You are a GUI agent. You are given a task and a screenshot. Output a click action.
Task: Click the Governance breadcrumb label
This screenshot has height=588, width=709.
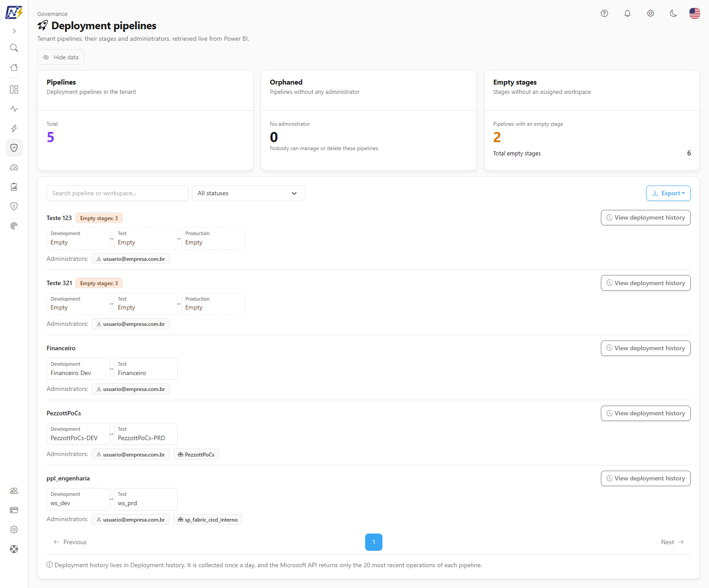[52, 14]
